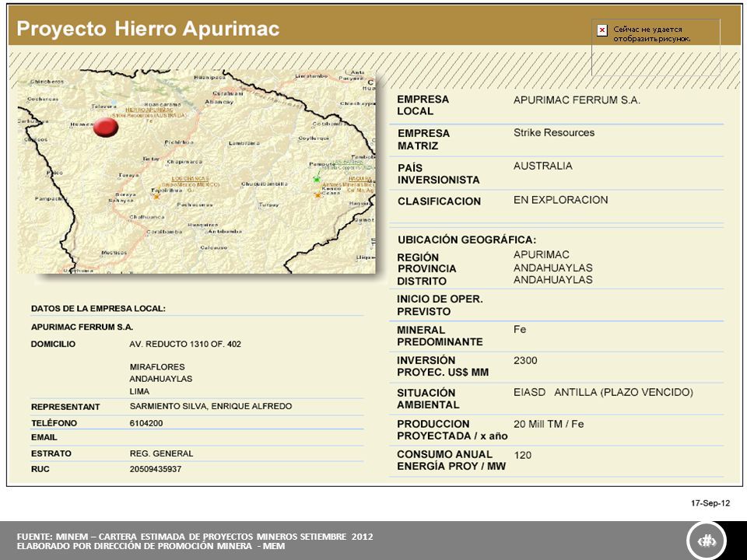Screen dimensions: 747x560
Task: Select the 'Antabamba' label on the map
Action: (x=225, y=232)
